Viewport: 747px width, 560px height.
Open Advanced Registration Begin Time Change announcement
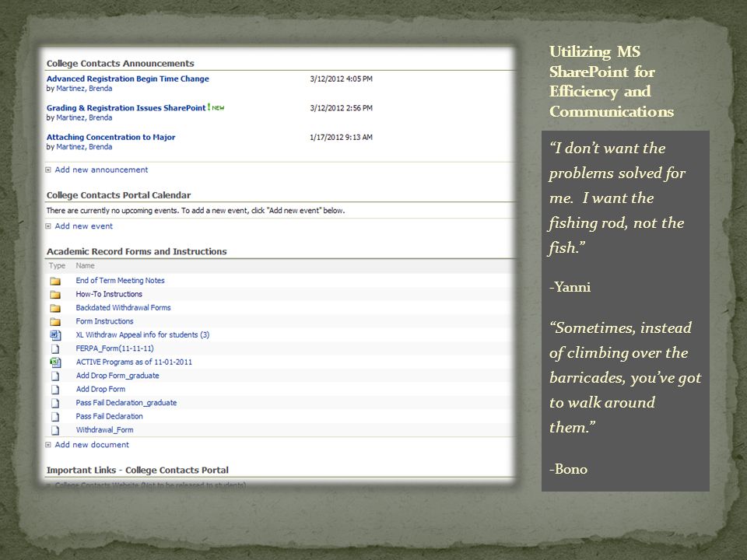click(128, 79)
